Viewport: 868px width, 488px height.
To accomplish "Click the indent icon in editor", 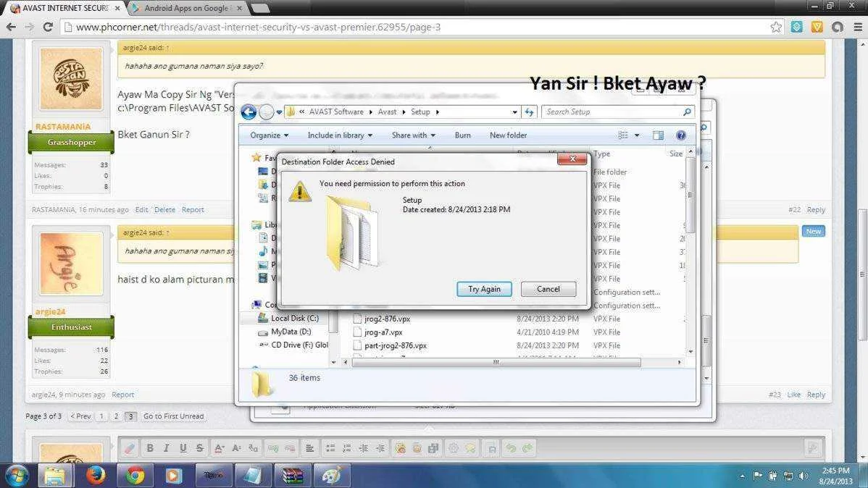I will click(x=380, y=448).
